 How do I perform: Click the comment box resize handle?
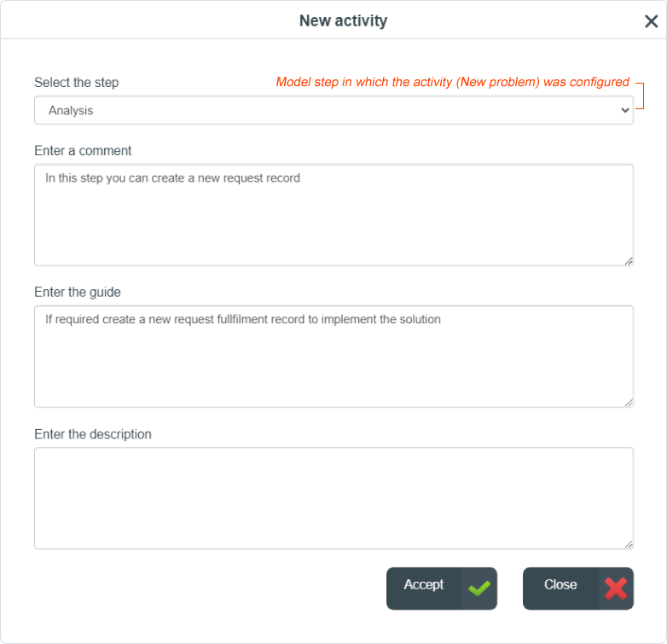point(629,261)
